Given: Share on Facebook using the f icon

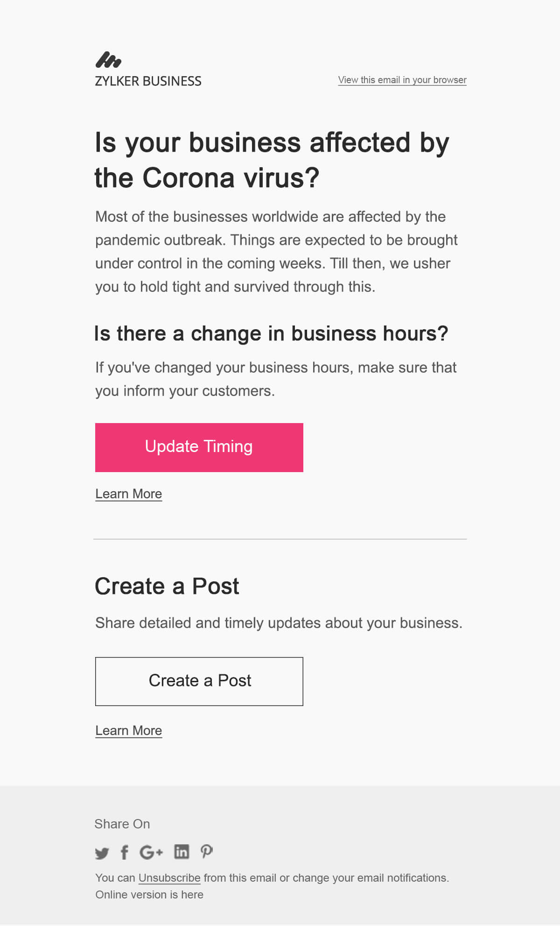Looking at the screenshot, I should coord(124,852).
